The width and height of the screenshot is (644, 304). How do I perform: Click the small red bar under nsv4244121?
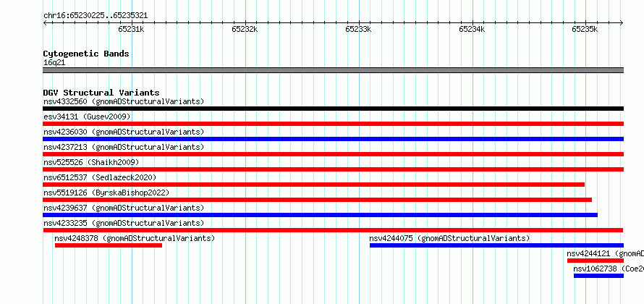click(596, 261)
